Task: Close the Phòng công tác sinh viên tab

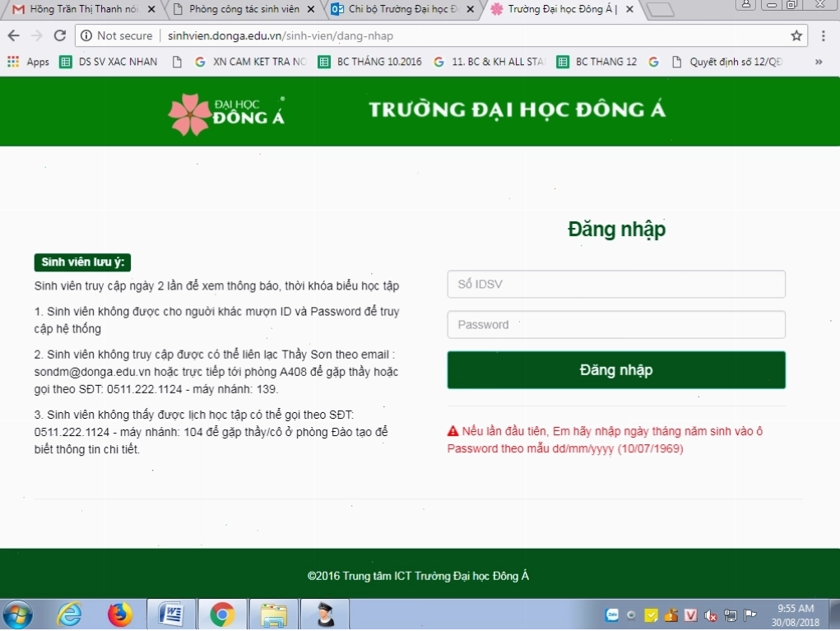Action: [x=311, y=9]
